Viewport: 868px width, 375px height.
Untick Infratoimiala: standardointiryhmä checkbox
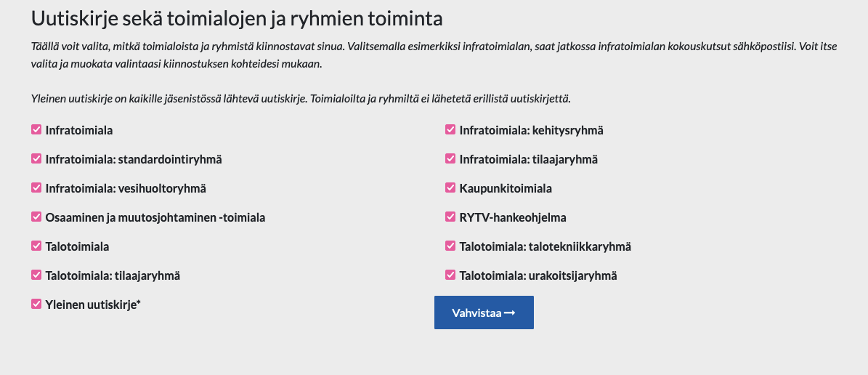[36, 159]
